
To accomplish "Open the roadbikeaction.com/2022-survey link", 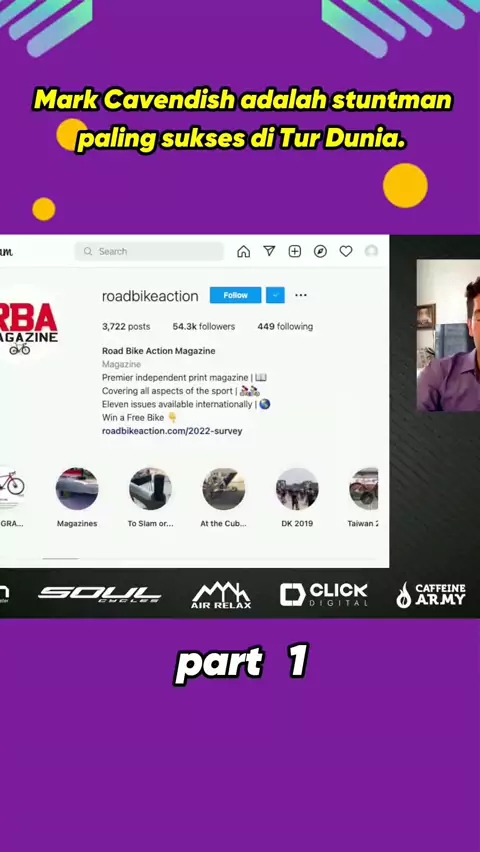I will coord(172,431).
